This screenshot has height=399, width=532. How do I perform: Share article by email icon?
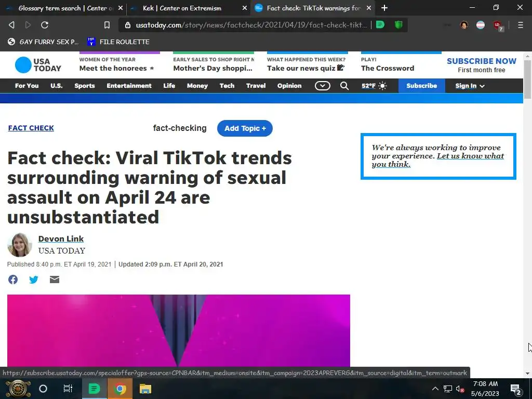(54, 280)
